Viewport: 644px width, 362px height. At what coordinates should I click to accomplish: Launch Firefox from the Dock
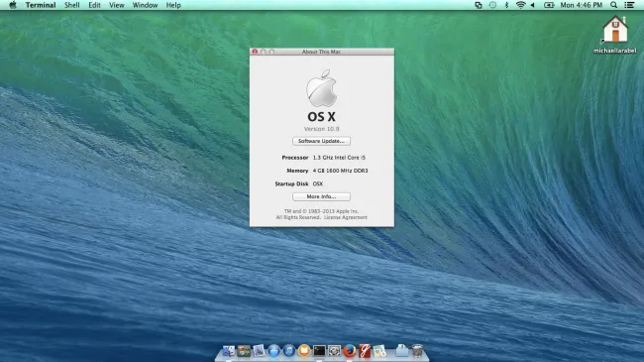(x=349, y=351)
